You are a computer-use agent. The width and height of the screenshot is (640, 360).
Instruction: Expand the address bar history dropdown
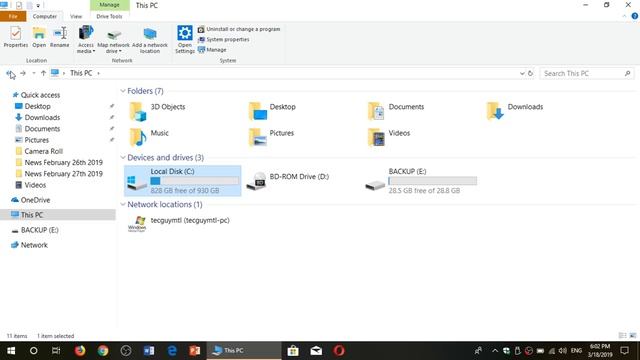(522, 73)
